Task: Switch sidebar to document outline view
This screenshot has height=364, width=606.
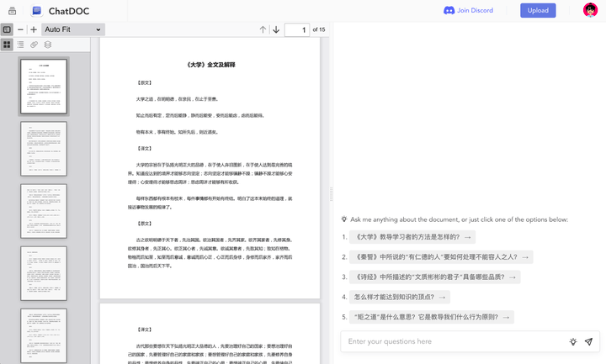Action: (20, 44)
